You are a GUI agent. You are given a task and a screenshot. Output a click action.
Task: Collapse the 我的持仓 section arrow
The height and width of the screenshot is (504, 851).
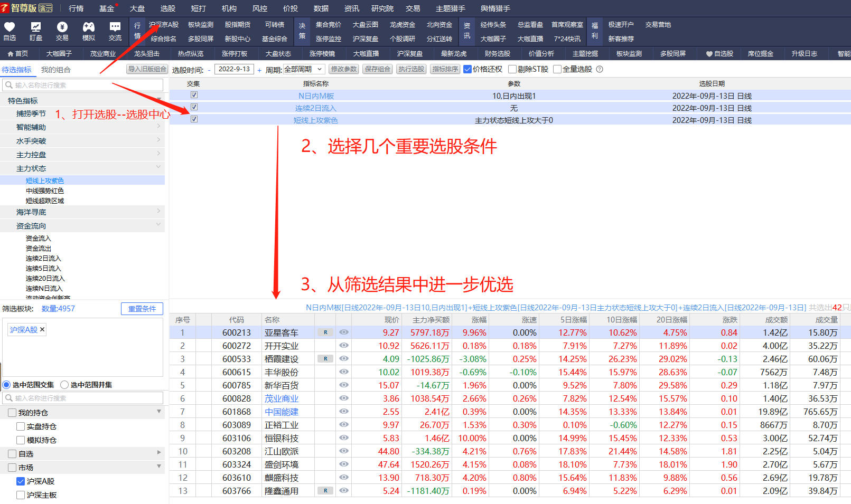click(x=159, y=412)
